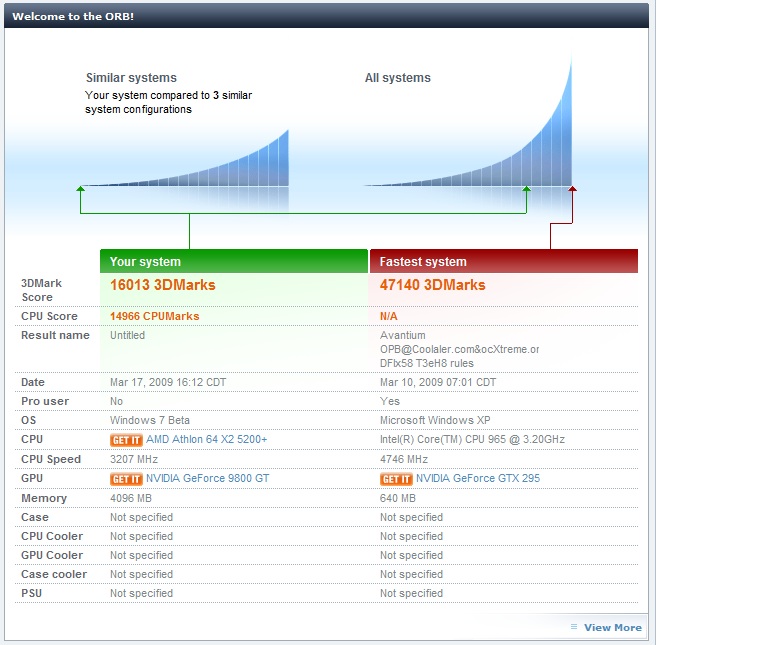Image resolution: width=768 pixels, height=645 pixels.
Task: Click the Intel Core CPU 965 text
Action: [472, 439]
